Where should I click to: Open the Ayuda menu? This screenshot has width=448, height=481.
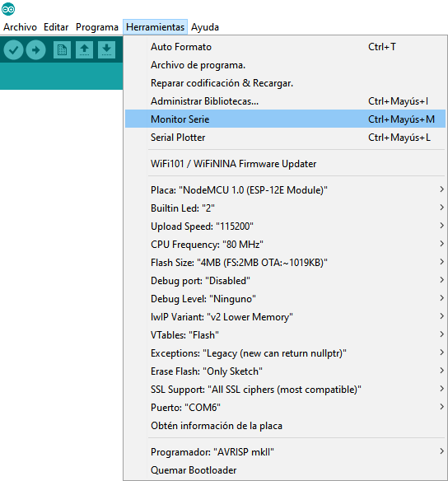(x=205, y=27)
